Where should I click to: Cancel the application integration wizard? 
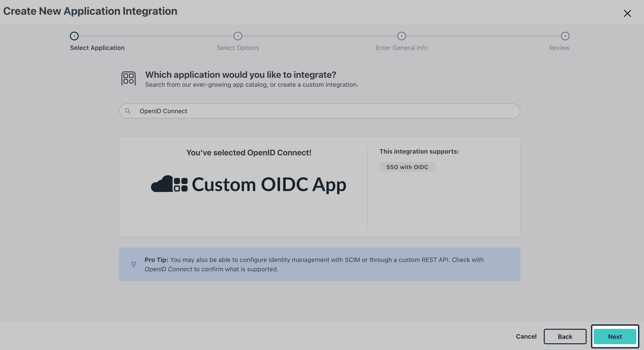(x=526, y=336)
